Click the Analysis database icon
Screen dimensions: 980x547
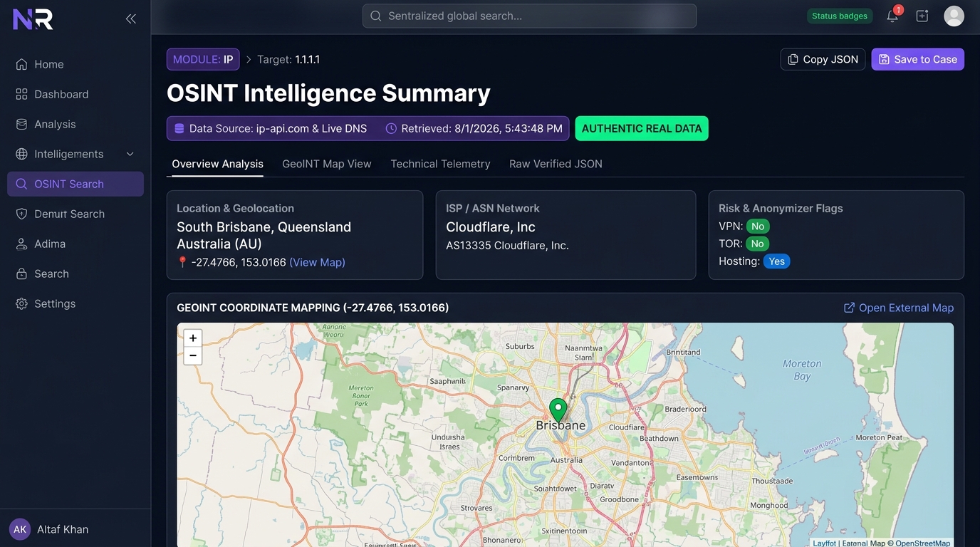point(21,124)
